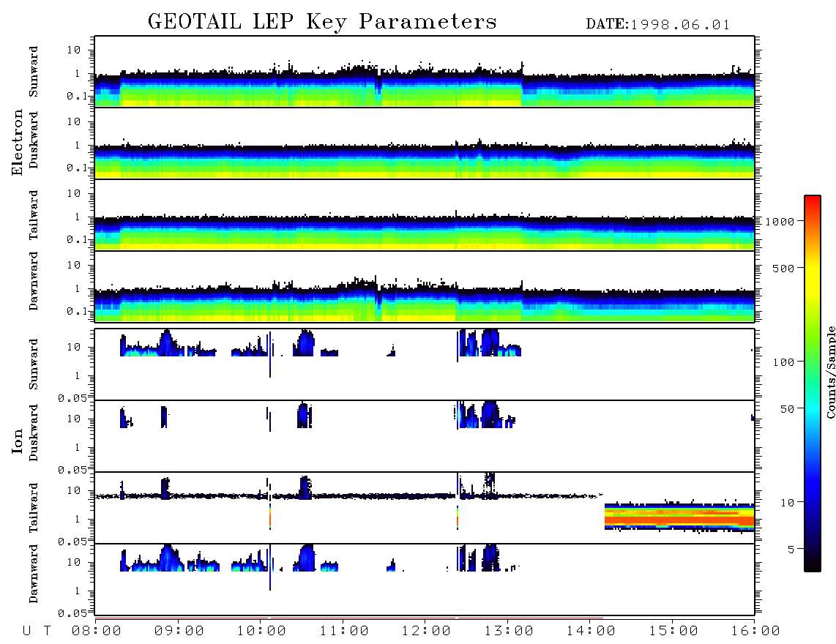
Task: Click the colorbar tick label 10
Action: pos(788,502)
